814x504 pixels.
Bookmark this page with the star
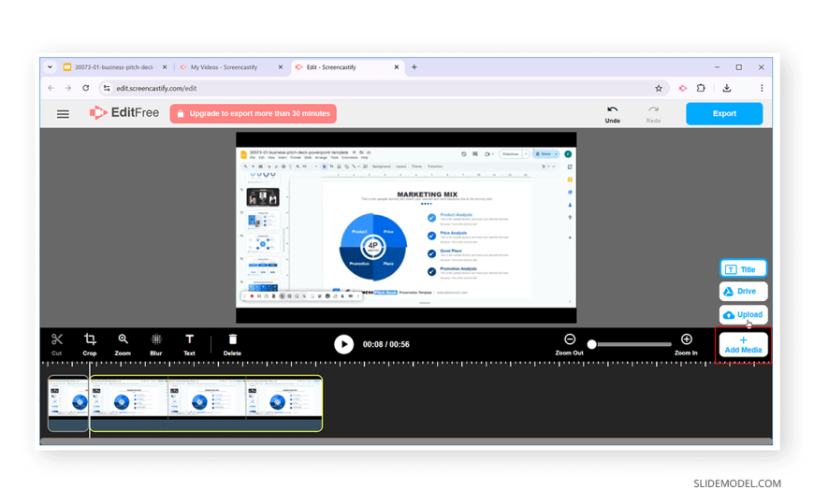click(659, 88)
